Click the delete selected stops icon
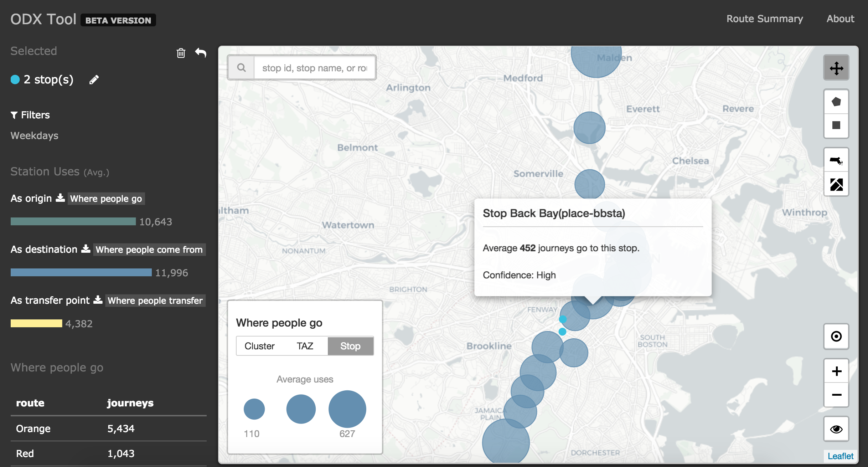This screenshot has width=868, height=467. [x=181, y=52]
